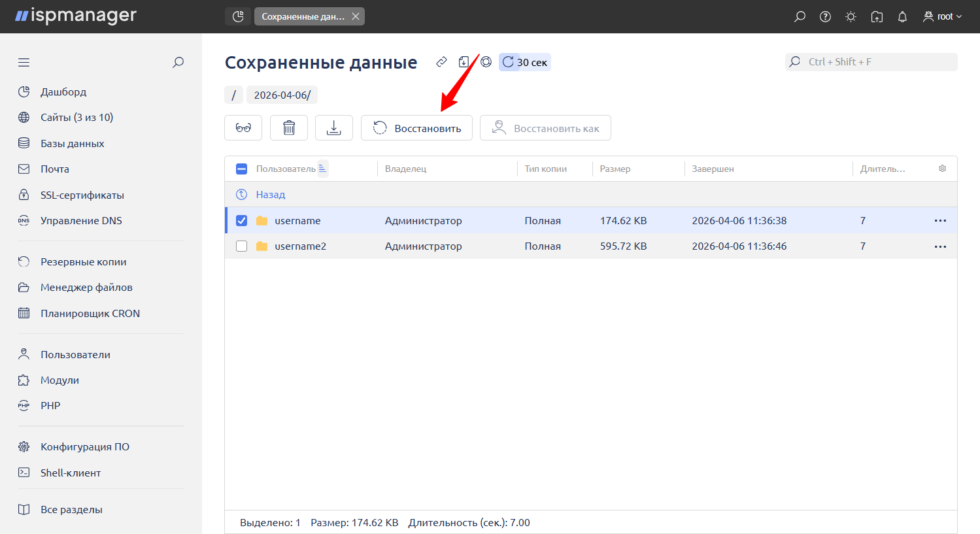Open Резервные копии in sidebar

[83, 262]
